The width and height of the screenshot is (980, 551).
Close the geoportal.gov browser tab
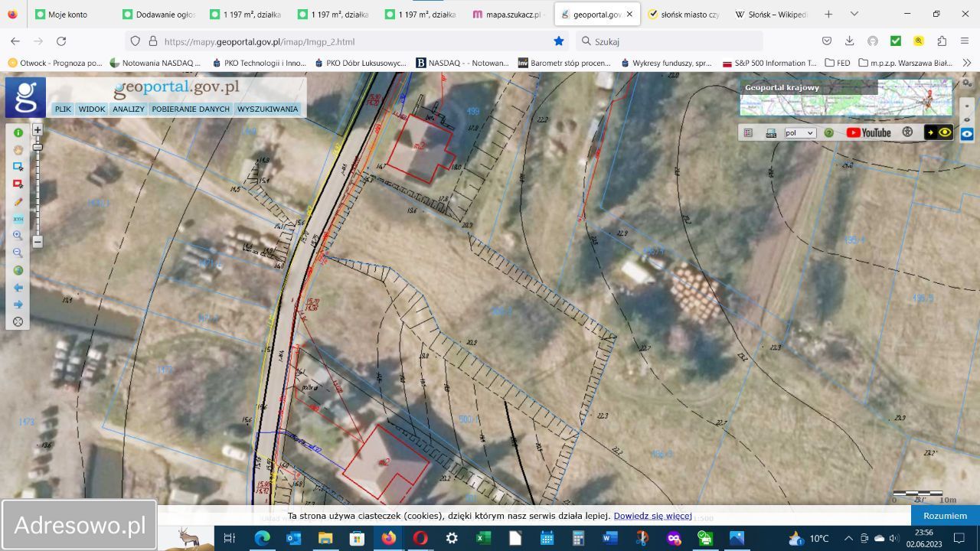629,15
